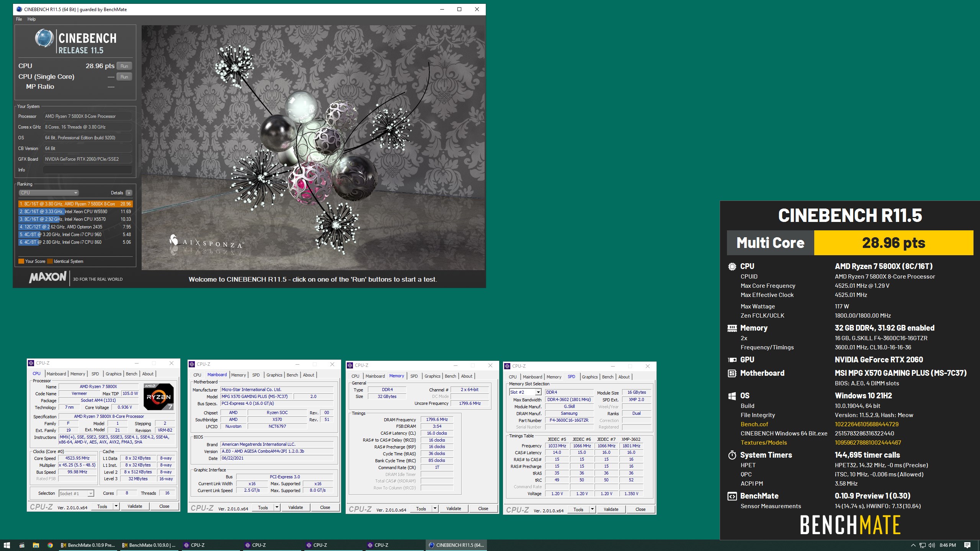Click Validate in first CPU-Z window
Image resolution: width=980 pixels, height=551 pixels.
pyautogui.click(x=135, y=506)
